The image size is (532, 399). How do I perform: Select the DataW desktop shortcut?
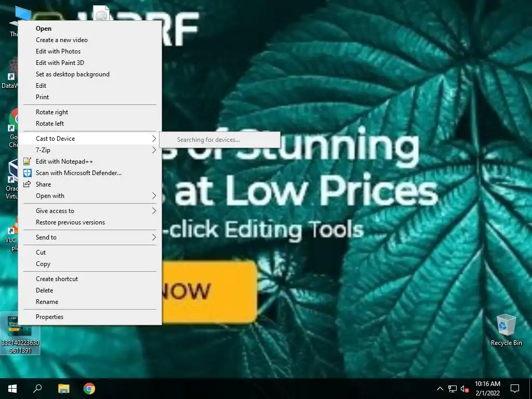point(9,73)
